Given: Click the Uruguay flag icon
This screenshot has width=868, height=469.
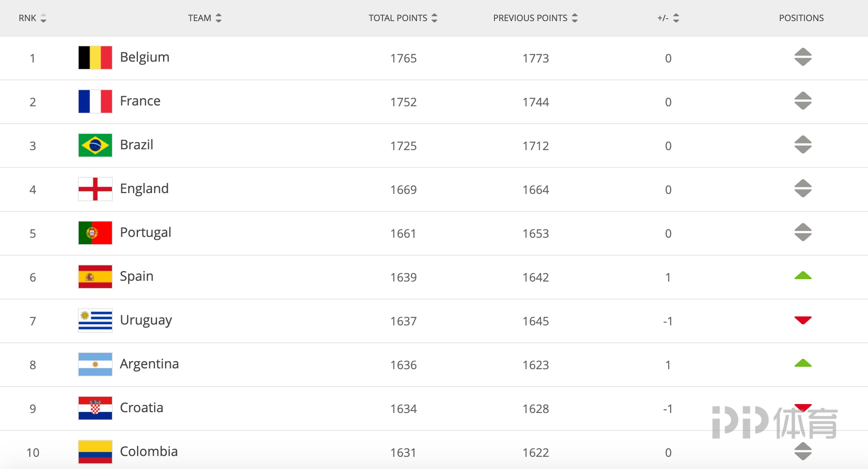Looking at the screenshot, I should (x=95, y=321).
